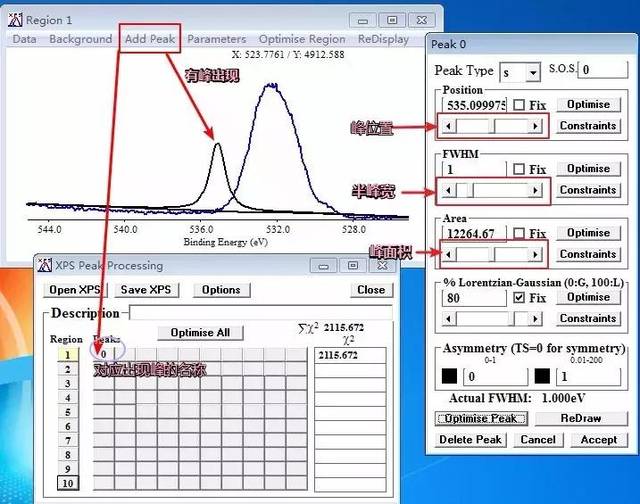
Task: Click the Save XPS button
Action: tap(146, 290)
